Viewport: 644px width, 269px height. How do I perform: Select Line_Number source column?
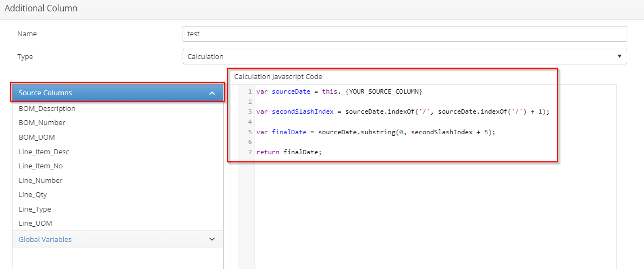coord(41,181)
